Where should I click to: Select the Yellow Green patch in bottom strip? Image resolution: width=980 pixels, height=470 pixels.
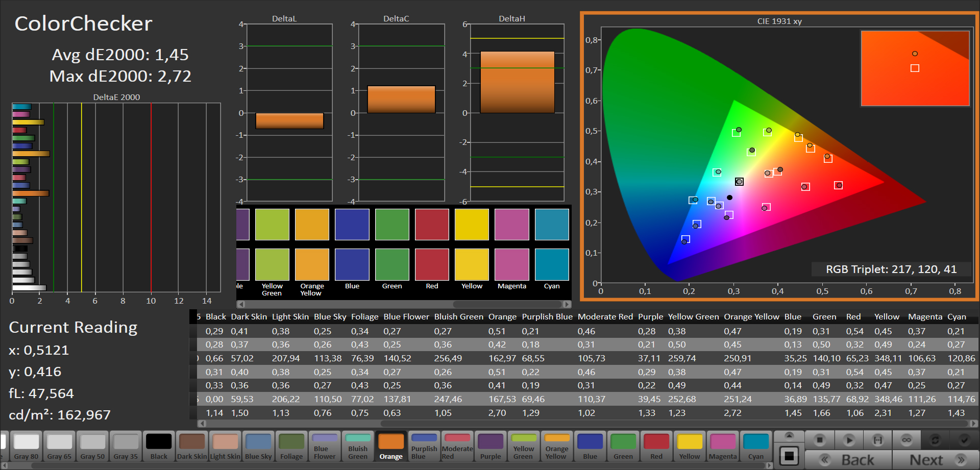[x=524, y=447]
